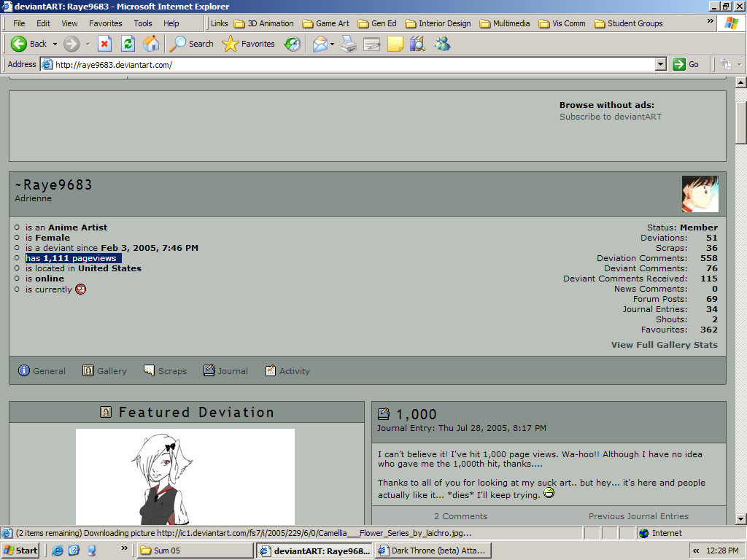The width and height of the screenshot is (747, 560).
Task: Click the "Favourites:" stat label
Action: (664, 330)
